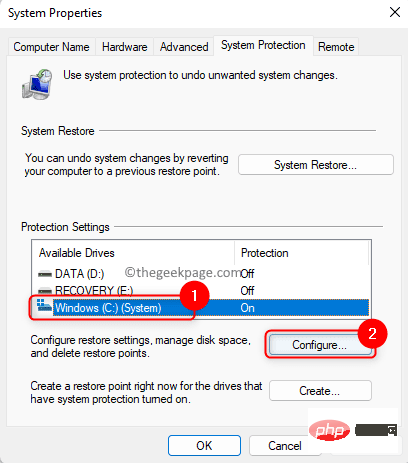
Task: Select the DATA (D:) drive row
Action: 201,274
